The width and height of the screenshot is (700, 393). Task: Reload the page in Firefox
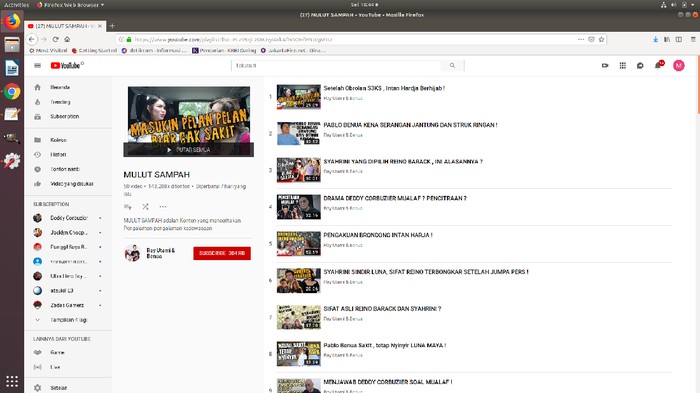[55, 39]
